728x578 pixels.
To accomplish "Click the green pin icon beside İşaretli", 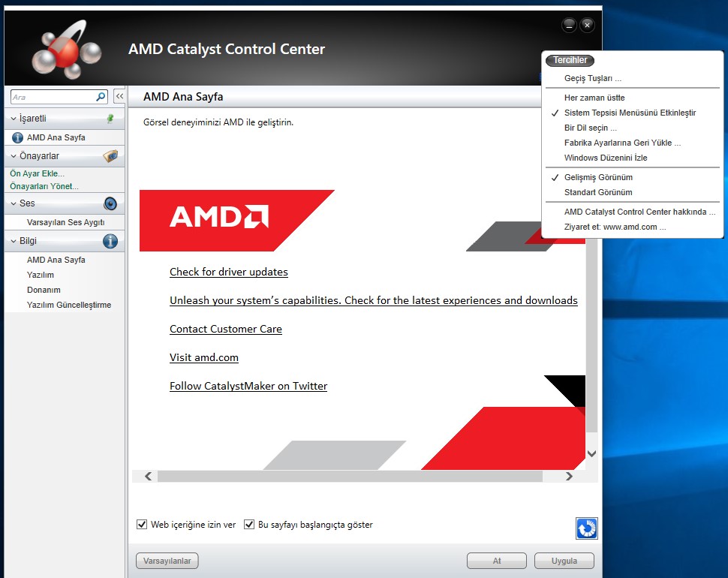I will (x=110, y=119).
